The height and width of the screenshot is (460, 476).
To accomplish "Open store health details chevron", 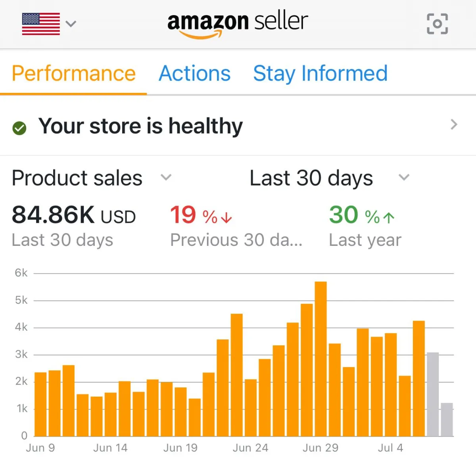I will point(454,125).
